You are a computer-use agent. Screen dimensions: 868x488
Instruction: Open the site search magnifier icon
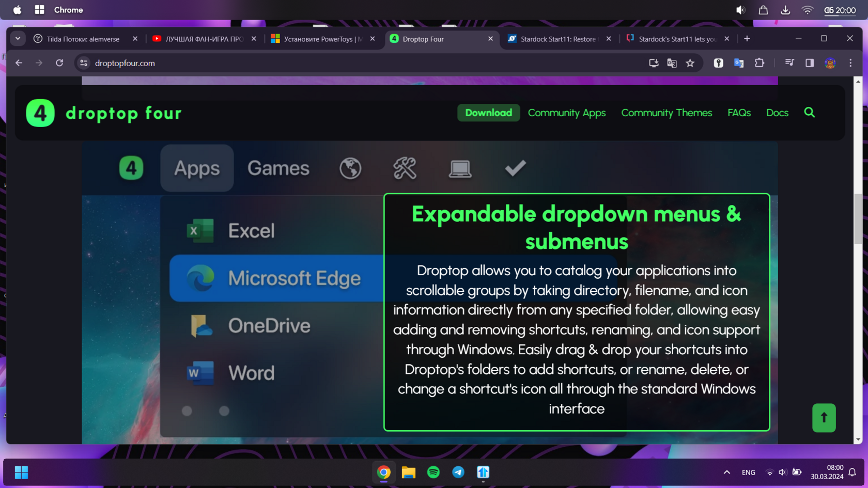click(x=809, y=113)
